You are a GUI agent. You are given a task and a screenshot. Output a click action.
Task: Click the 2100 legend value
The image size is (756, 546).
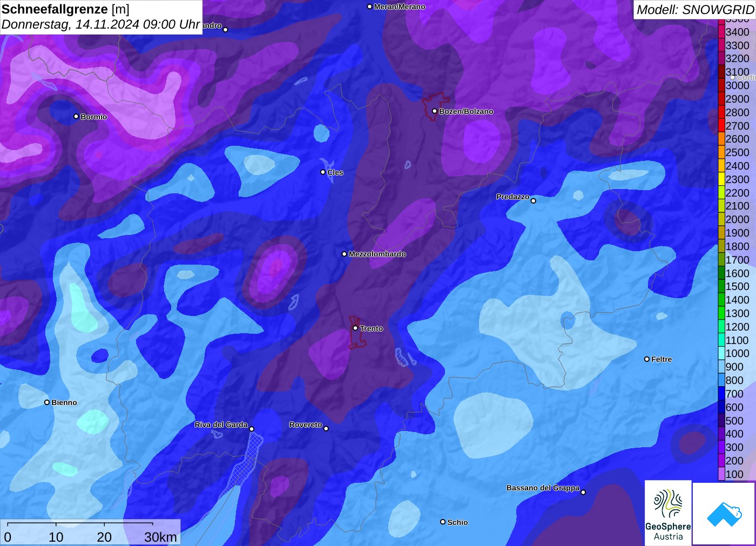click(737, 206)
